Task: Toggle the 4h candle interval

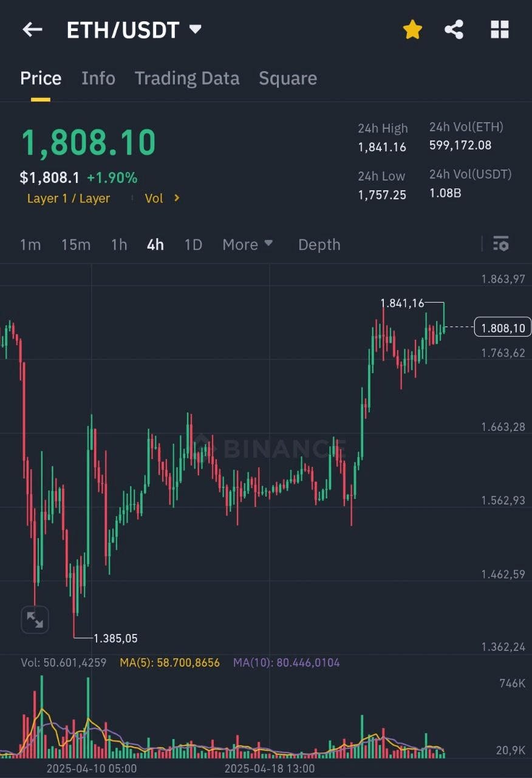Action: (x=154, y=244)
